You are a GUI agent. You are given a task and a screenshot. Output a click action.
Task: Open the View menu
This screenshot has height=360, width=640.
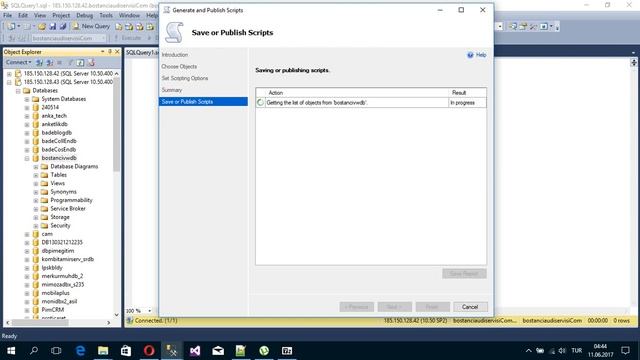pos(40,15)
